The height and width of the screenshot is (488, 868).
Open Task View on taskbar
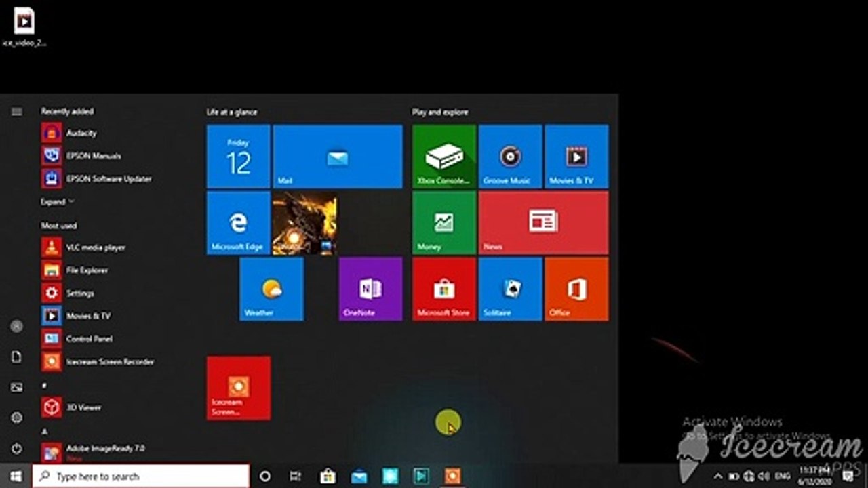296,476
